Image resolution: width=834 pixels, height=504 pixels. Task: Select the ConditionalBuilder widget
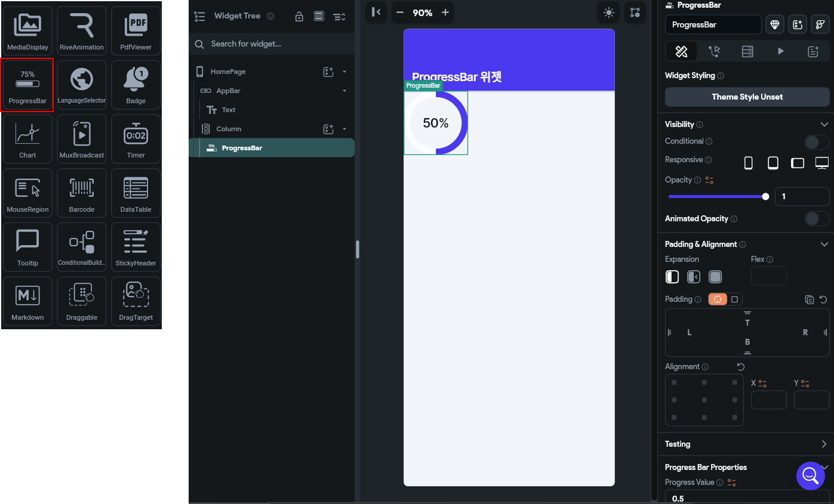82,247
